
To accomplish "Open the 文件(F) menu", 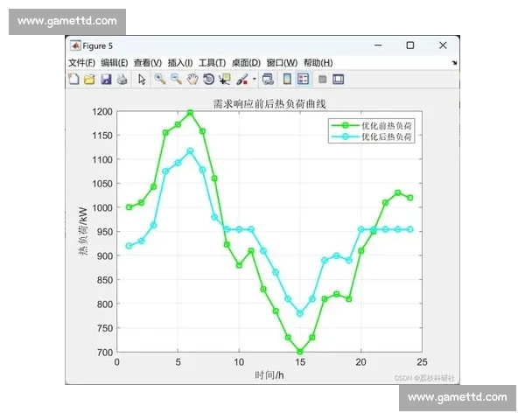I will 82,63.
